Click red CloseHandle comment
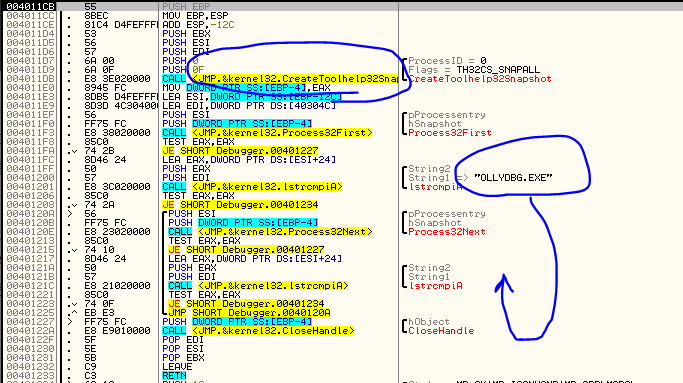The width and height of the screenshot is (683, 383). coord(441,331)
